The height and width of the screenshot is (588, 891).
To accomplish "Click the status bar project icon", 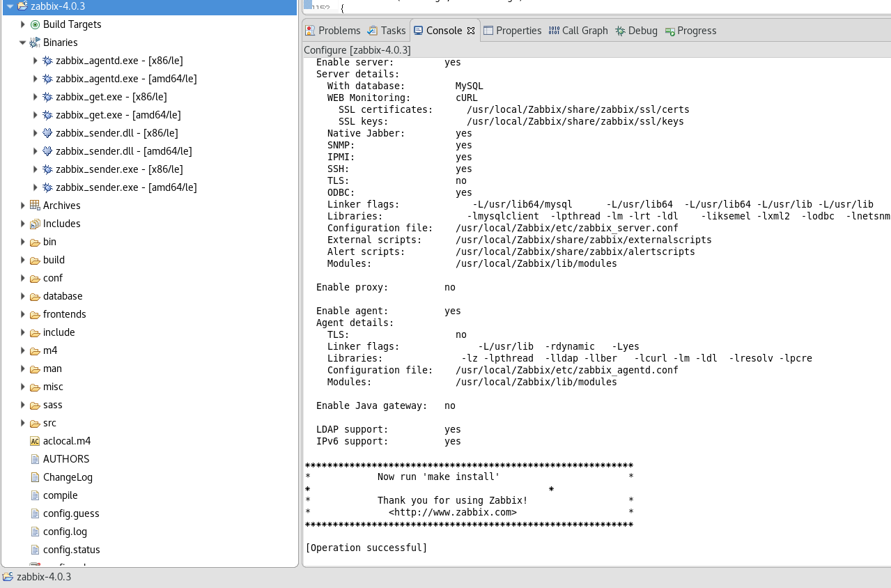I will (x=8, y=577).
